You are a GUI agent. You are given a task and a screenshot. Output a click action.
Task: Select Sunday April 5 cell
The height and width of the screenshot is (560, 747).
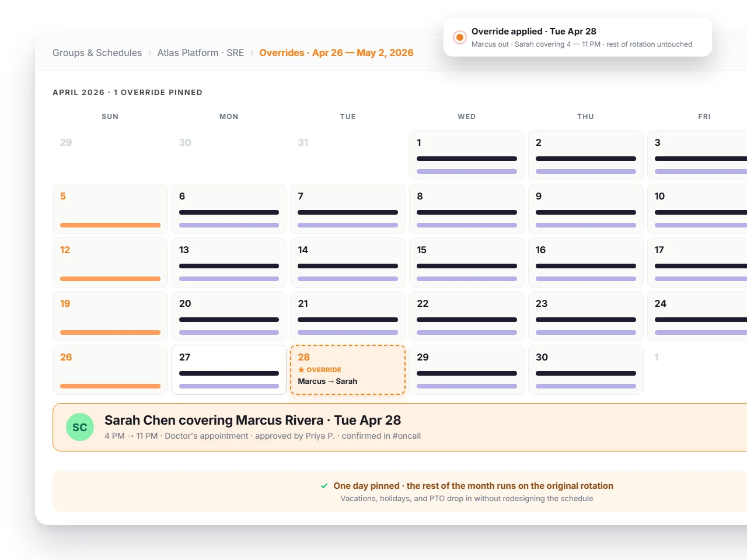point(110,209)
